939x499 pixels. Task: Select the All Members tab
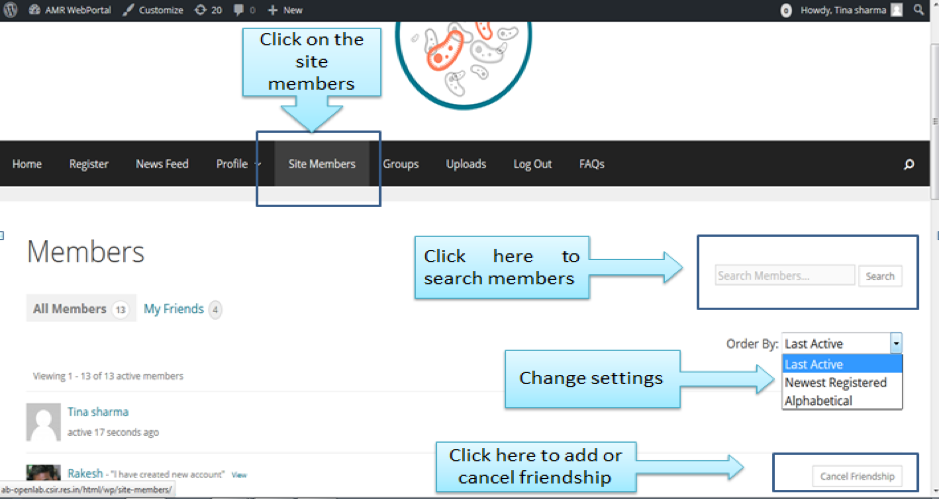tap(70, 309)
